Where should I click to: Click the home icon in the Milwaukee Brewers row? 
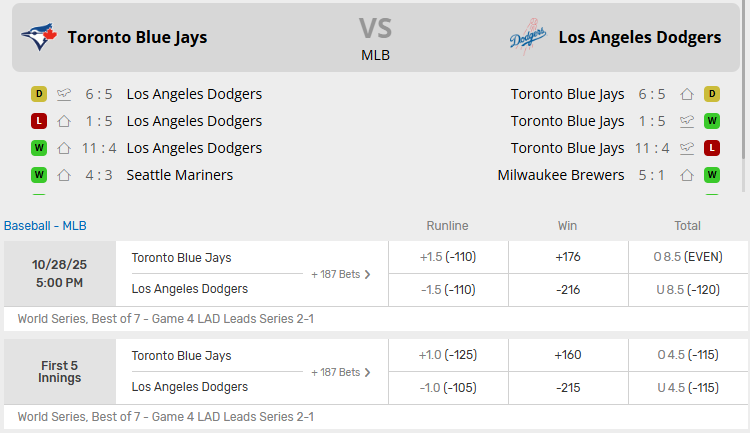click(687, 175)
